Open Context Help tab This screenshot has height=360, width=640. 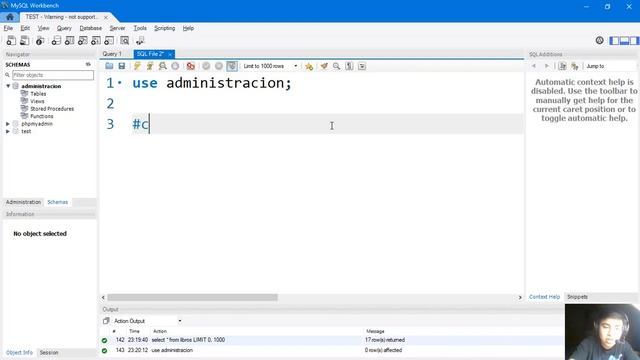click(544, 297)
